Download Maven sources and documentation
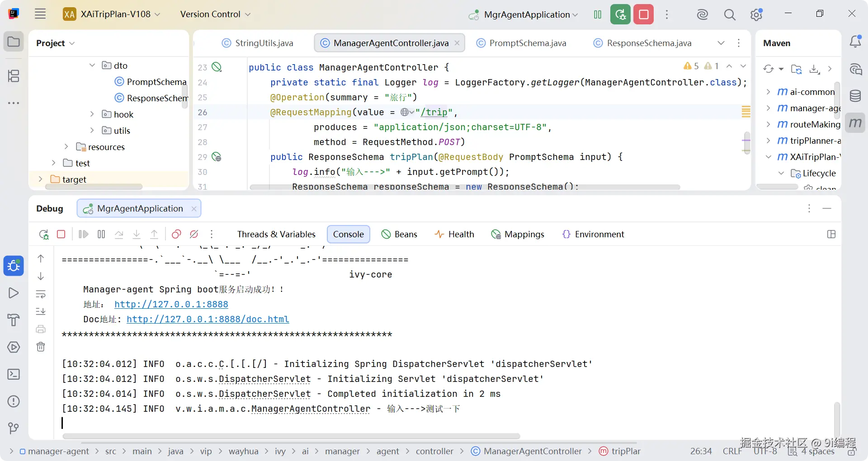 click(x=815, y=69)
